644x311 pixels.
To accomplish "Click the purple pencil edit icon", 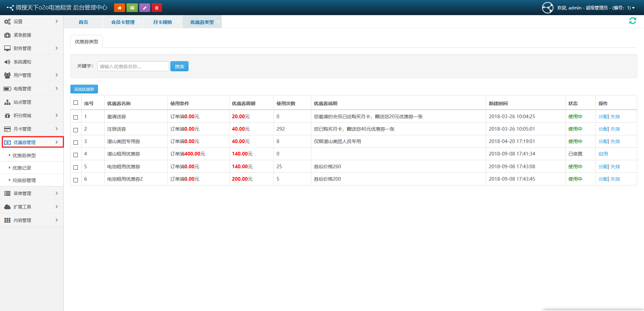I will tap(145, 8).
